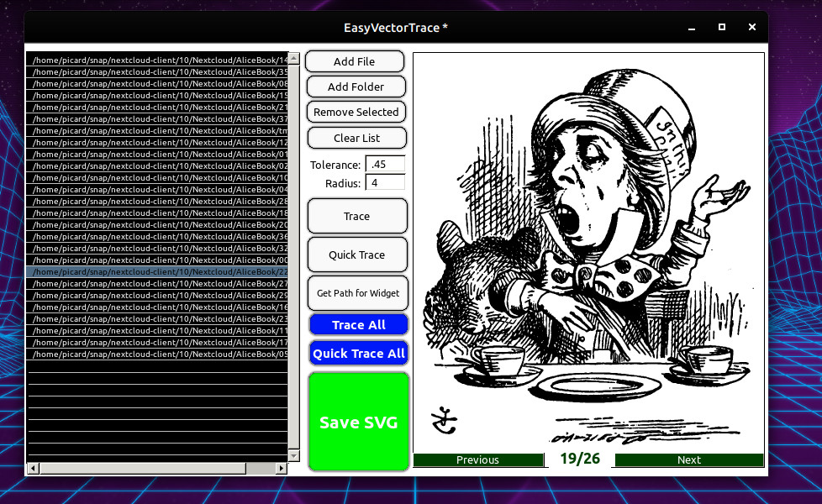
Task: Select the first file in the list
Action: tap(158, 60)
